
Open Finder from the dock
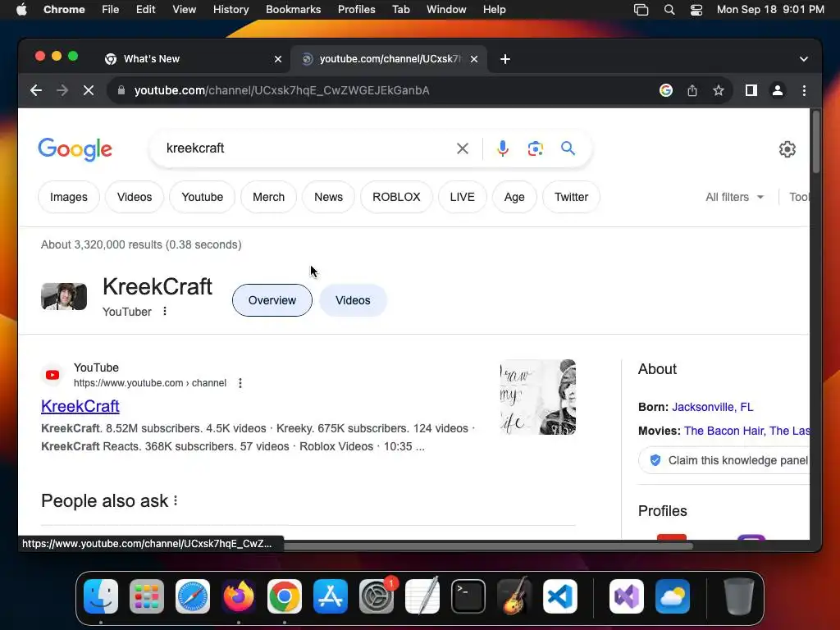tap(101, 596)
